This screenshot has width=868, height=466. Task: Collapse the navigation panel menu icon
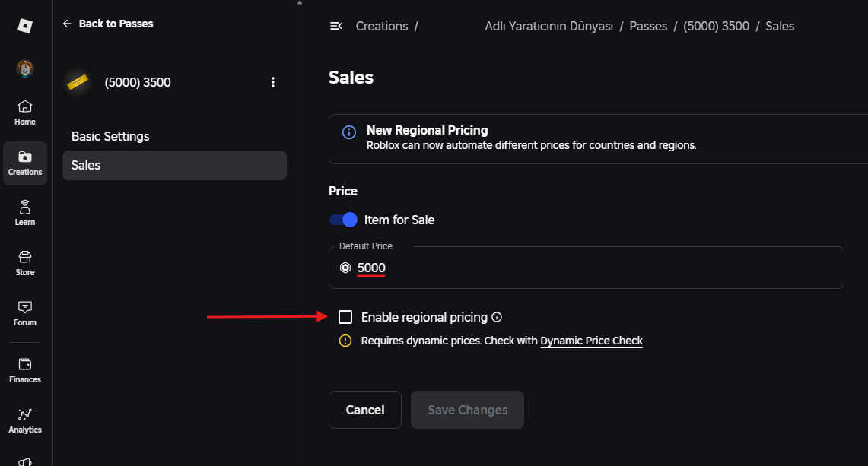point(336,26)
